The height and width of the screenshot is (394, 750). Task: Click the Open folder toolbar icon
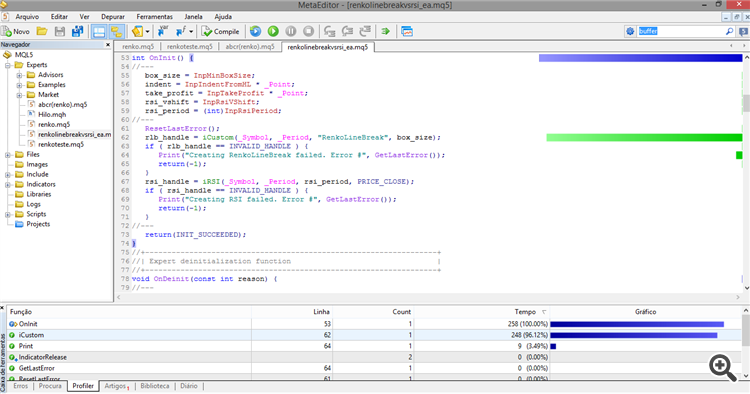[42, 32]
